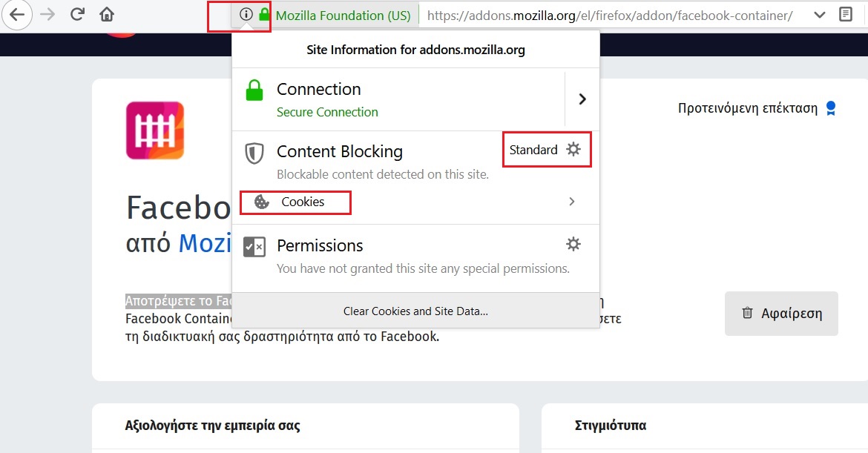Click the URL address field
Image resolution: width=868 pixels, height=453 pixels.
[x=610, y=16]
